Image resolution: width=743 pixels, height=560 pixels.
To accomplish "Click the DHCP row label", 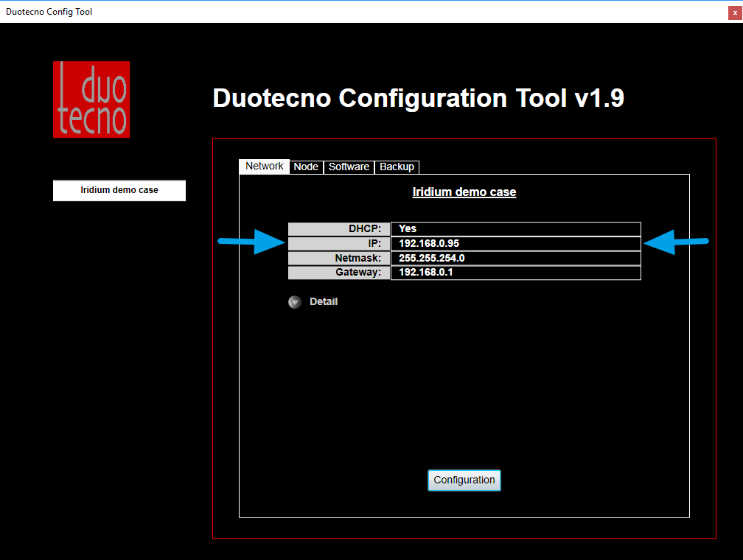I will click(338, 228).
